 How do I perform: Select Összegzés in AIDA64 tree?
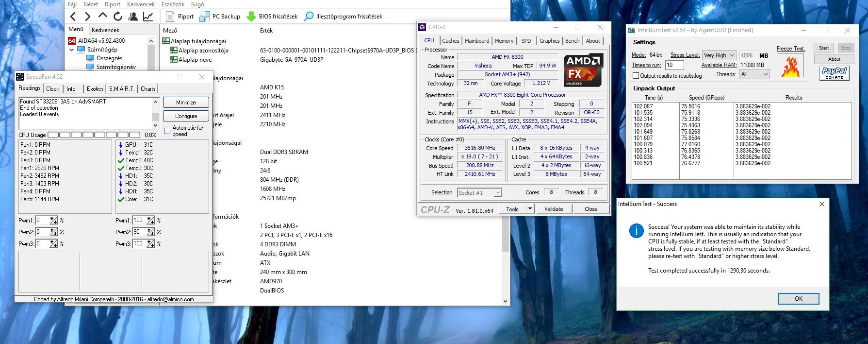pyautogui.click(x=104, y=58)
